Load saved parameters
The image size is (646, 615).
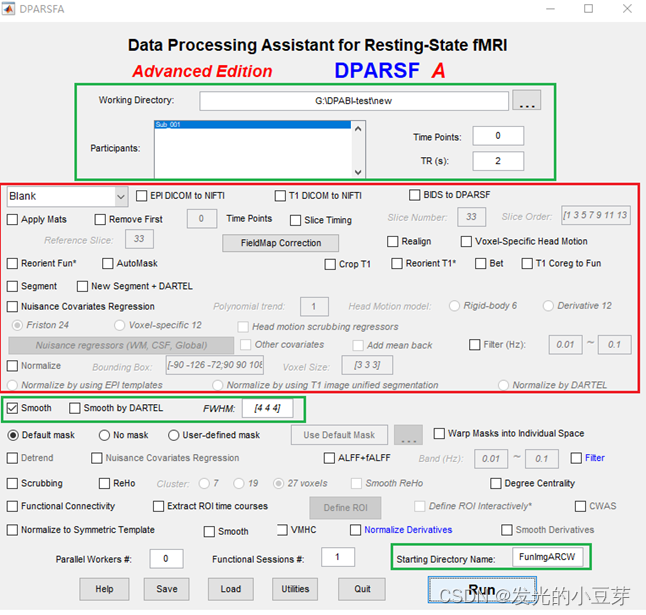pyautogui.click(x=230, y=589)
